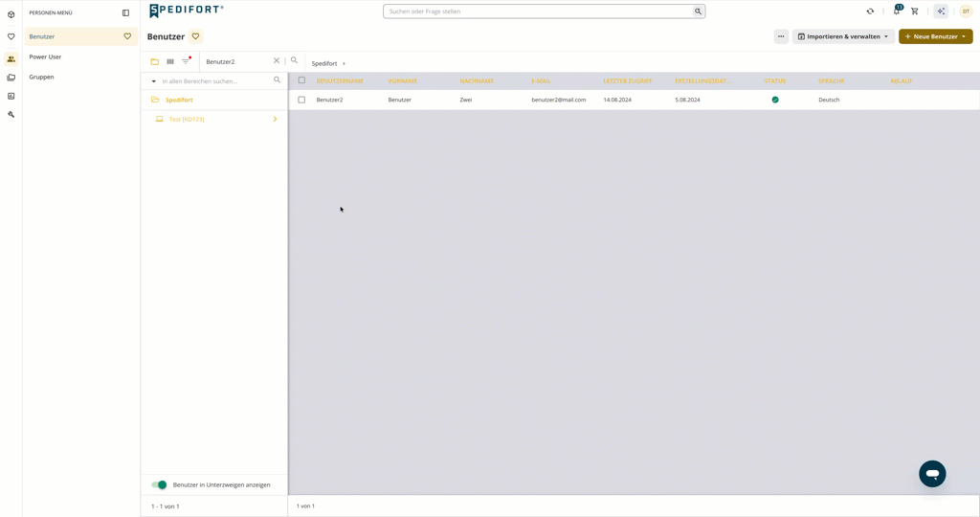
Task: Open the AI sparkle assistant
Action: click(x=941, y=11)
